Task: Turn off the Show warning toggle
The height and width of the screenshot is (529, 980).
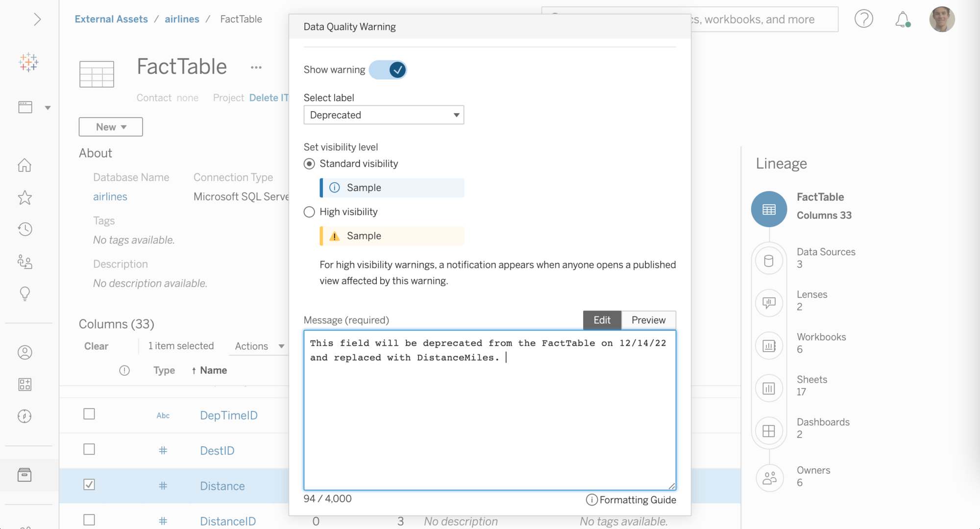Action: click(388, 70)
